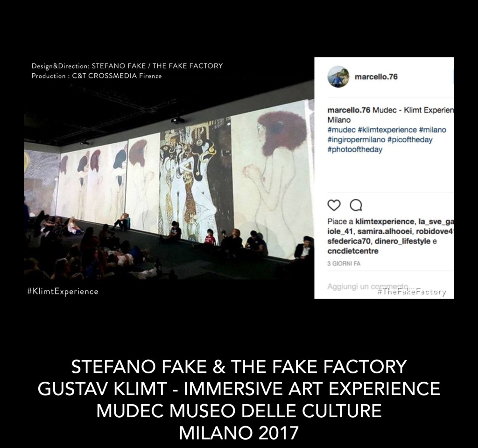Click the heart like icon
The width and height of the screenshot is (478, 448).
click(334, 205)
